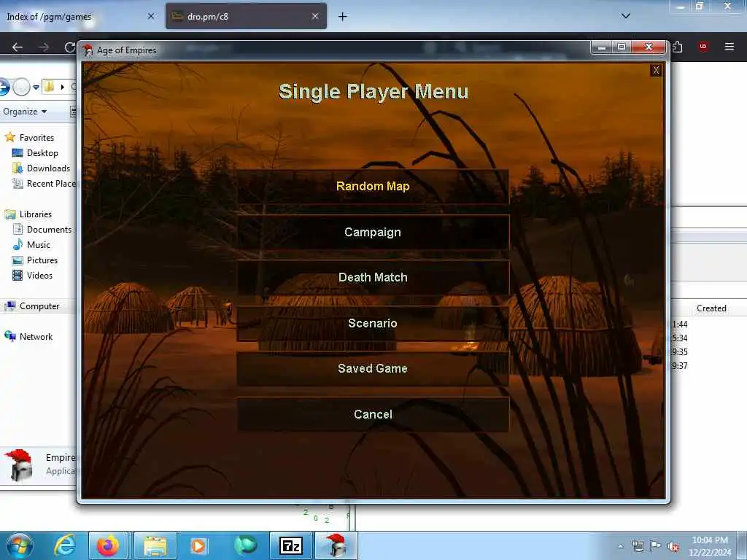Image resolution: width=747 pixels, height=560 pixels.
Task: Open the uBlock Origin extension icon
Action: tap(703, 47)
